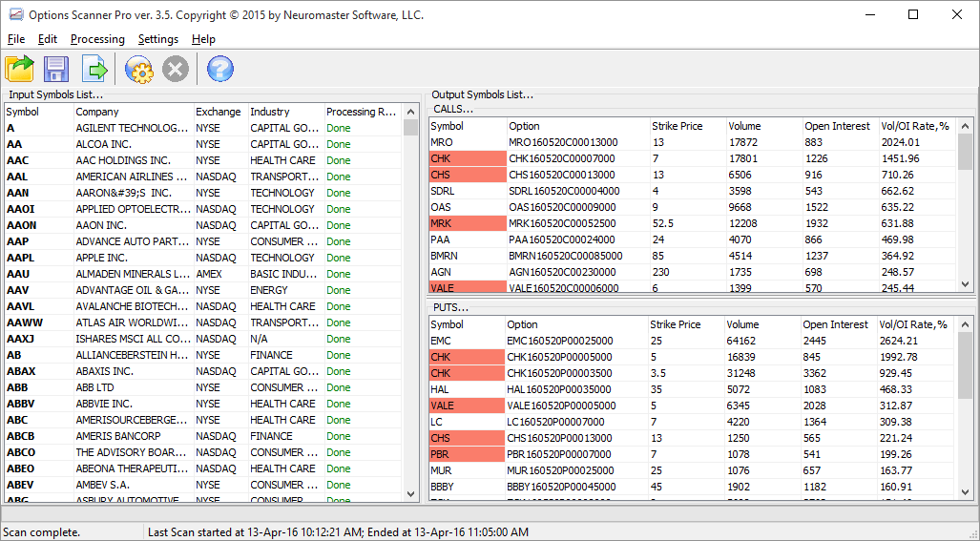This screenshot has height=541, width=980.
Task: Select the ISHARES MSCI ALL CO... cell
Action: tap(133, 339)
